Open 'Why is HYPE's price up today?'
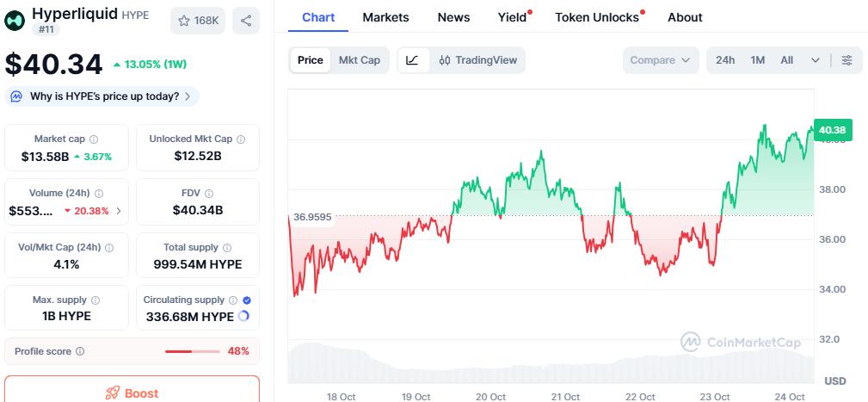The image size is (868, 402). 103,96
